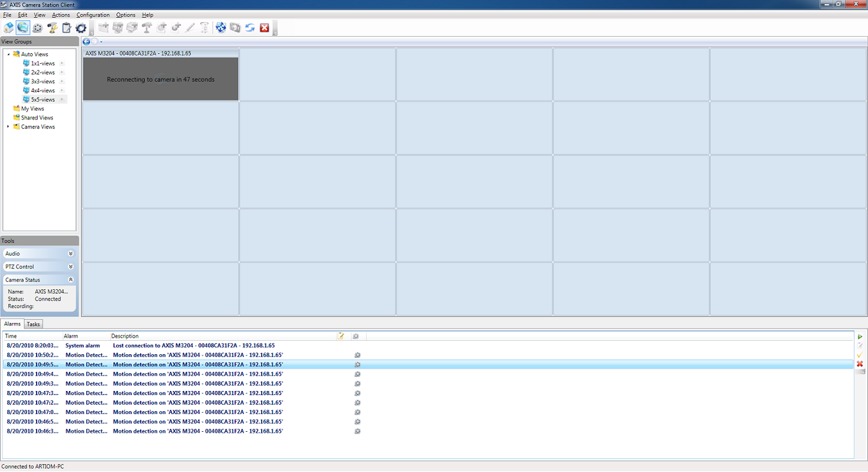Open the Configuration menu
The image size is (868, 472).
(x=93, y=15)
